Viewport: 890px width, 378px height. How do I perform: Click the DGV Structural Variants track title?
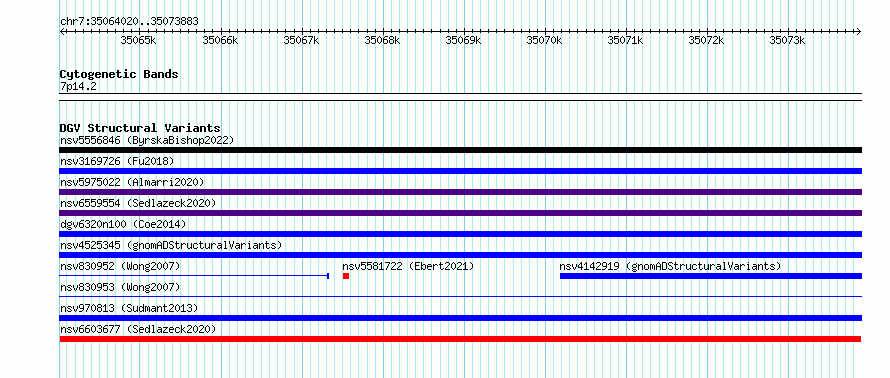point(140,128)
